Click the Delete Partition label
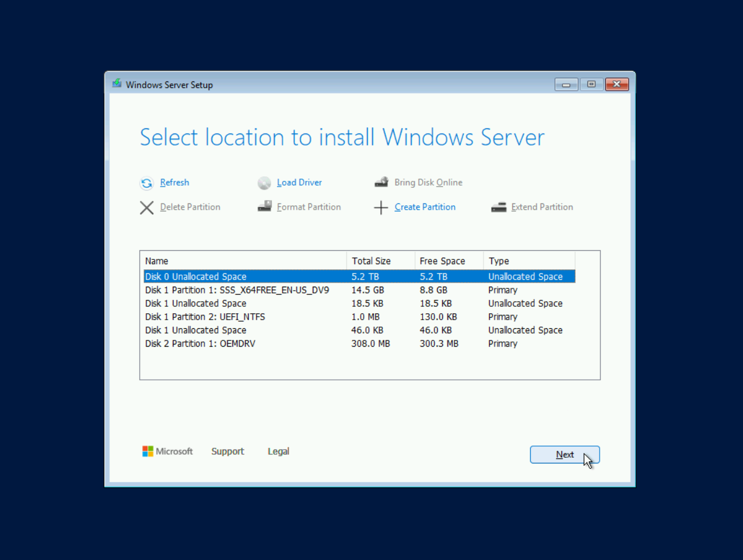This screenshot has height=560, width=743. pos(190,207)
